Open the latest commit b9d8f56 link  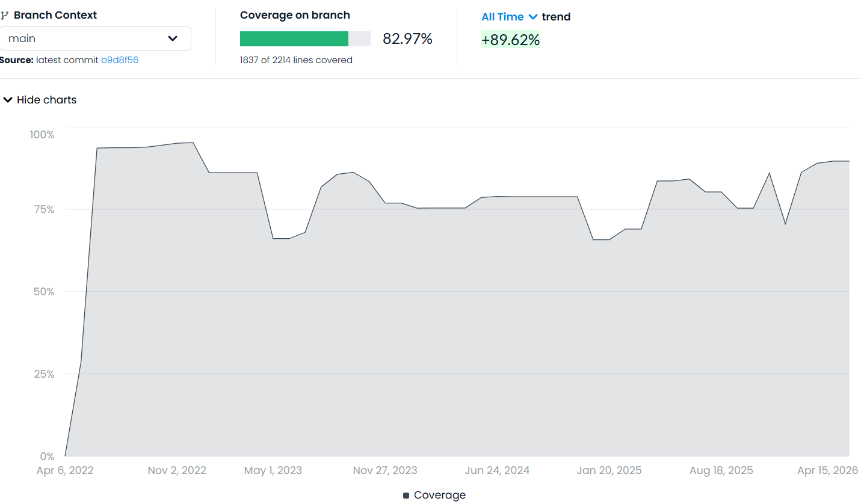point(120,60)
